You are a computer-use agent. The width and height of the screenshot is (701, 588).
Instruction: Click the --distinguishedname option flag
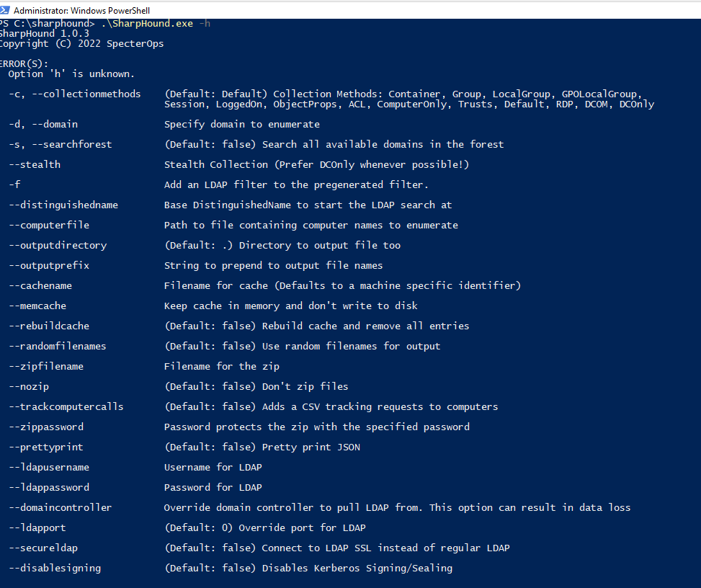tap(63, 205)
